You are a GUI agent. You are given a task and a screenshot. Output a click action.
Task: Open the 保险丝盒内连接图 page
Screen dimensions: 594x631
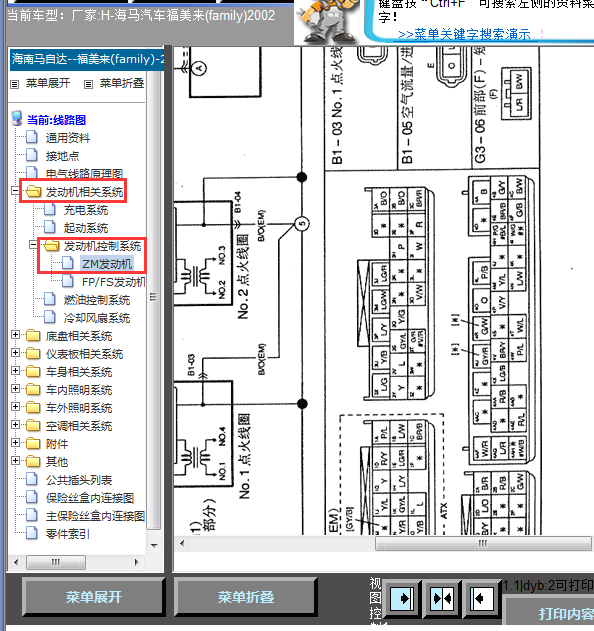(90, 498)
